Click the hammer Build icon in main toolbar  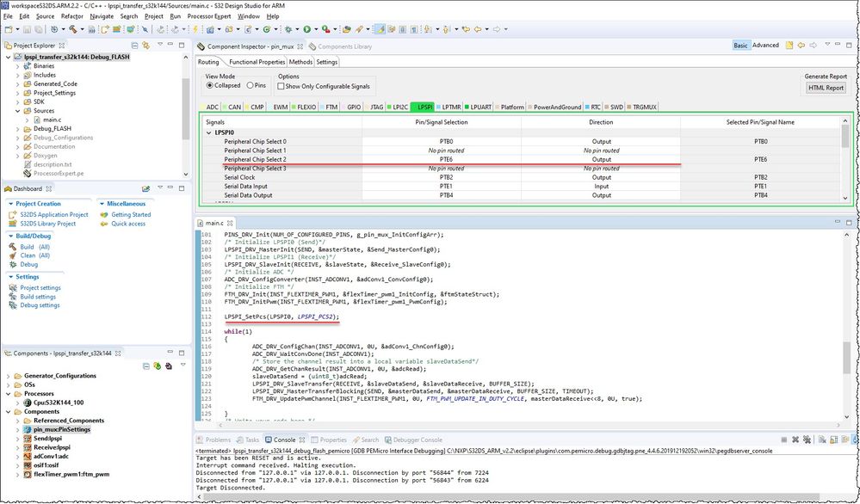(72, 29)
